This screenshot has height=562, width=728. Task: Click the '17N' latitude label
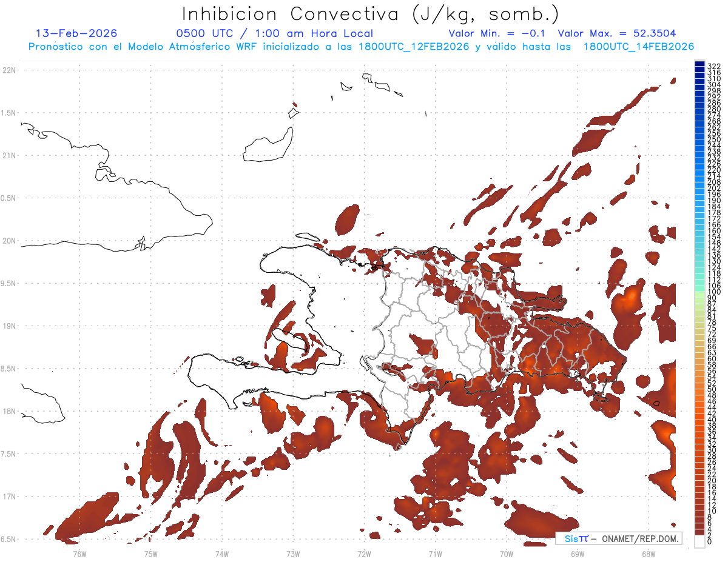pos(10,497)
